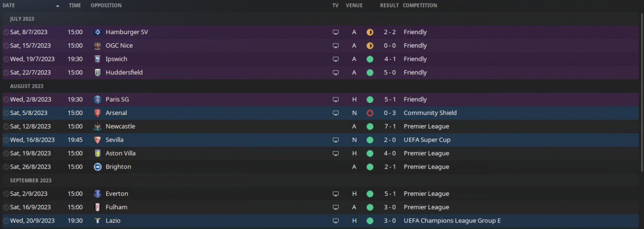Click the sort arrow in the Date header

[57, 6]
